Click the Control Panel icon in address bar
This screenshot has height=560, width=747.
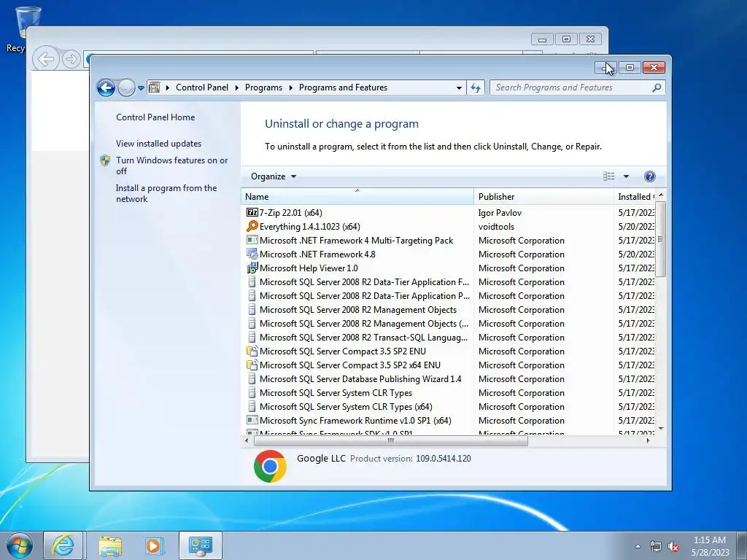pos(155,87)
